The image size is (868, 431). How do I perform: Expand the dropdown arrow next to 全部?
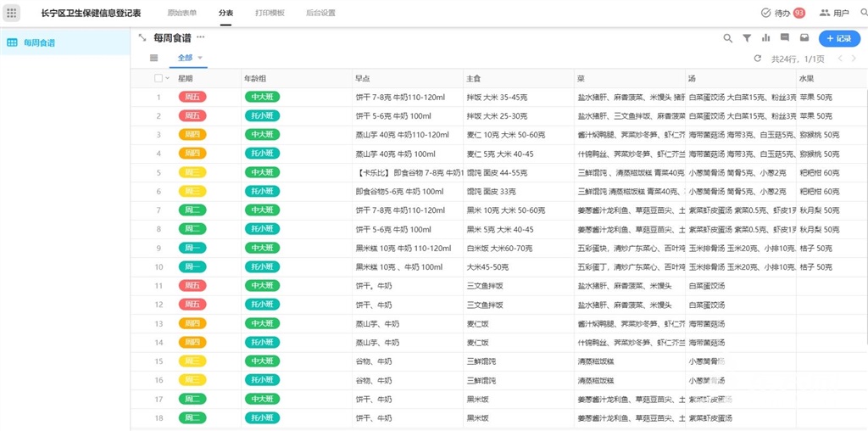pyautogui.click(x=201, y=59)
